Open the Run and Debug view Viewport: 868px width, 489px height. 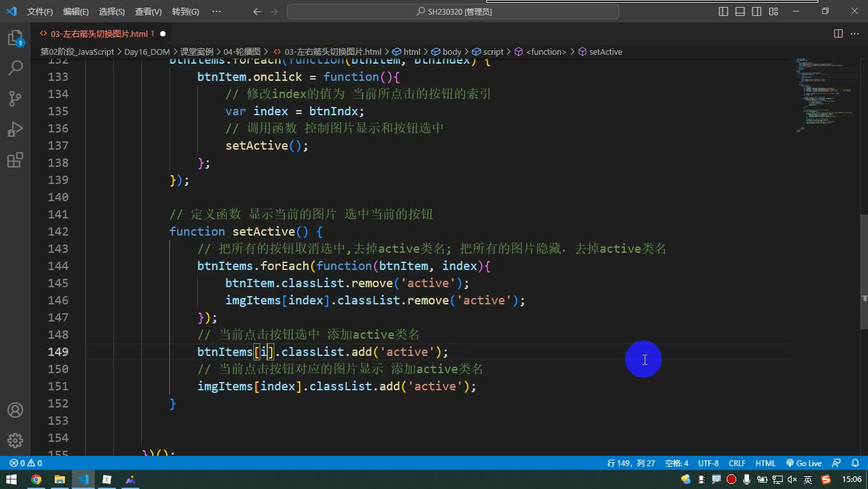(15, 129)
